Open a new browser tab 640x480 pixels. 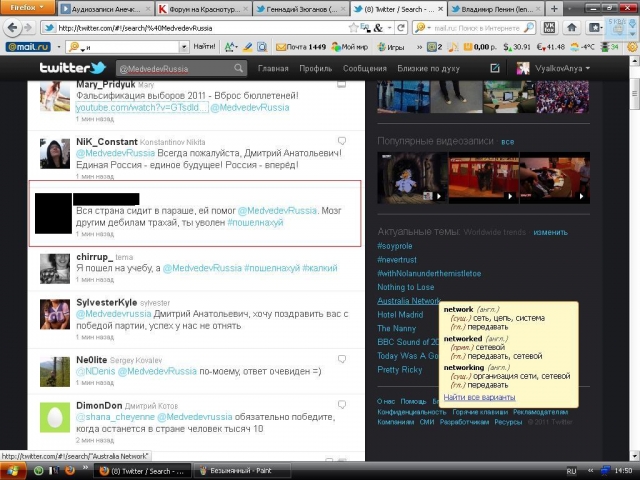point(554,9)
